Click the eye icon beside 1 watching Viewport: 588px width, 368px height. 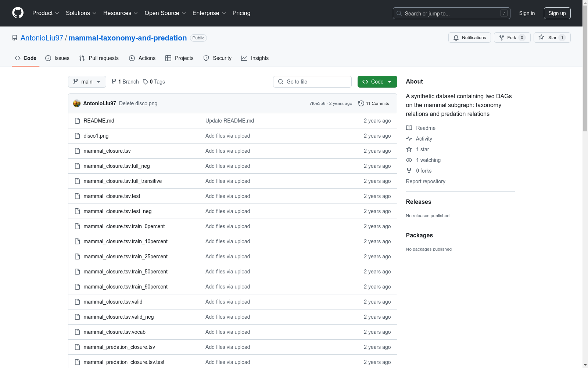[x=409, y=160]
